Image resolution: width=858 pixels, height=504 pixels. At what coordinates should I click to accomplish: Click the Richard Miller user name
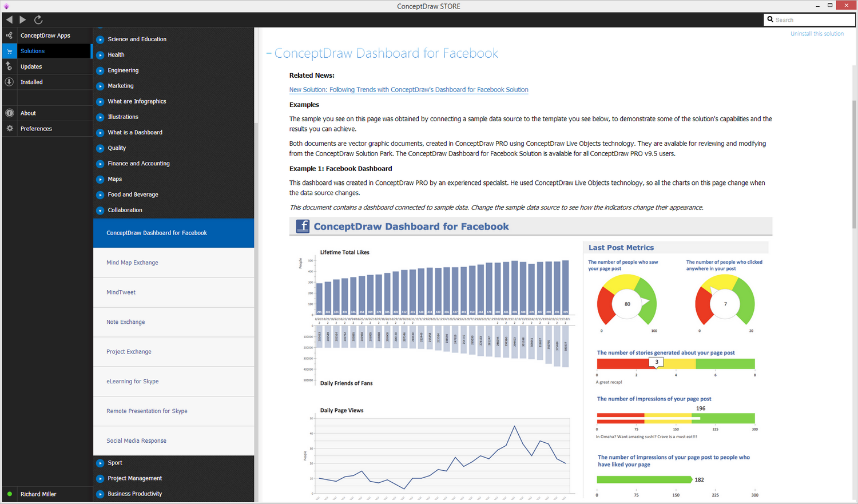pos(38,494)
